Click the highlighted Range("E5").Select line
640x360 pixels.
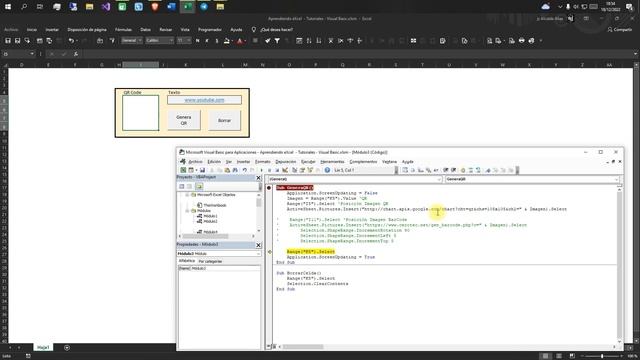311,251
